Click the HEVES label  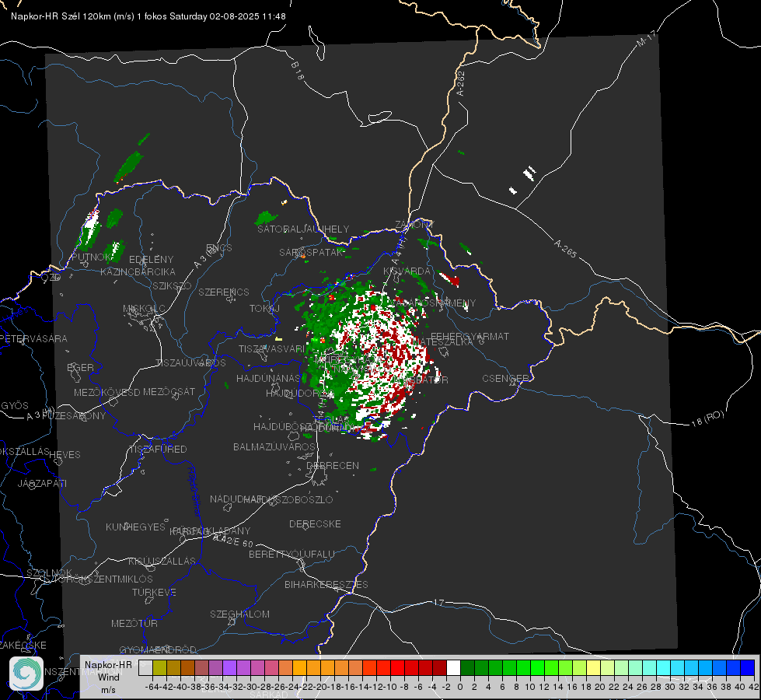[x=65, y=455]
